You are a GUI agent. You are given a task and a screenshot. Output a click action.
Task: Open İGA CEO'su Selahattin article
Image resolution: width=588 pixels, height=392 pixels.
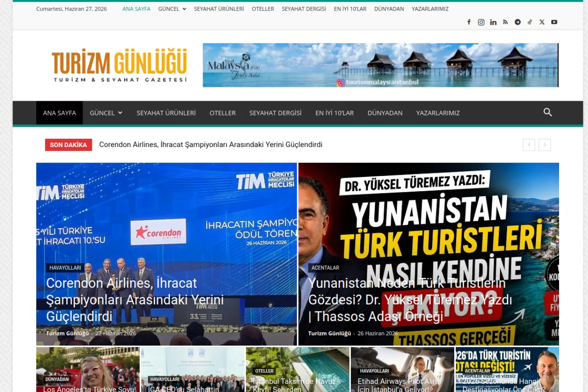[184, 389]
